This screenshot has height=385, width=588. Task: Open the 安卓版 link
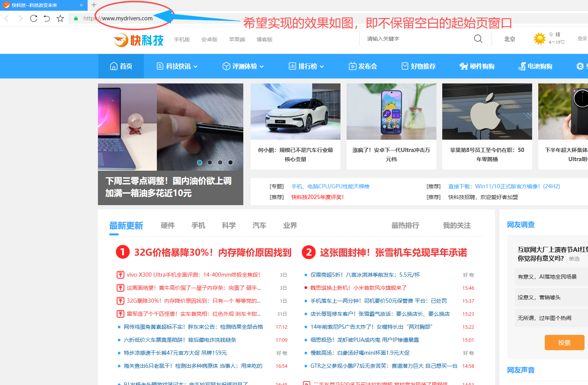coord(209,39)
